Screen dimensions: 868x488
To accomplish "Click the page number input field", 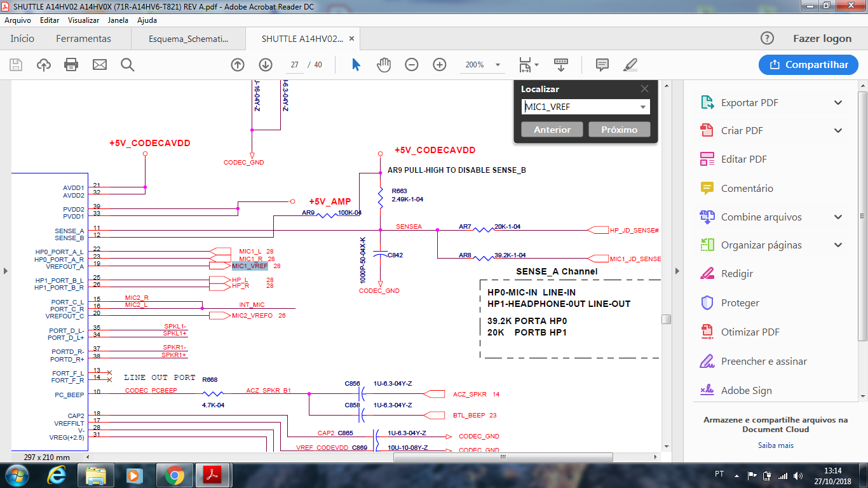I will 295,65.
